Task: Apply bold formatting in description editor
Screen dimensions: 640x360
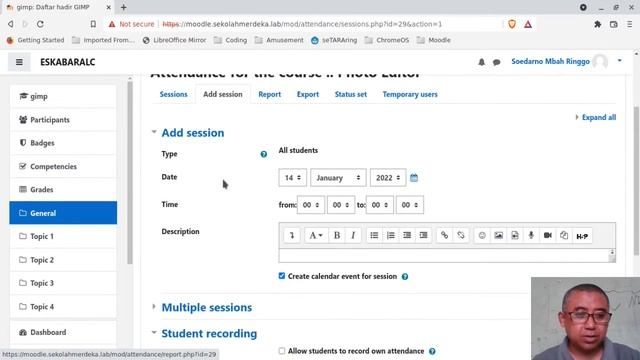Action: point(337,236)
